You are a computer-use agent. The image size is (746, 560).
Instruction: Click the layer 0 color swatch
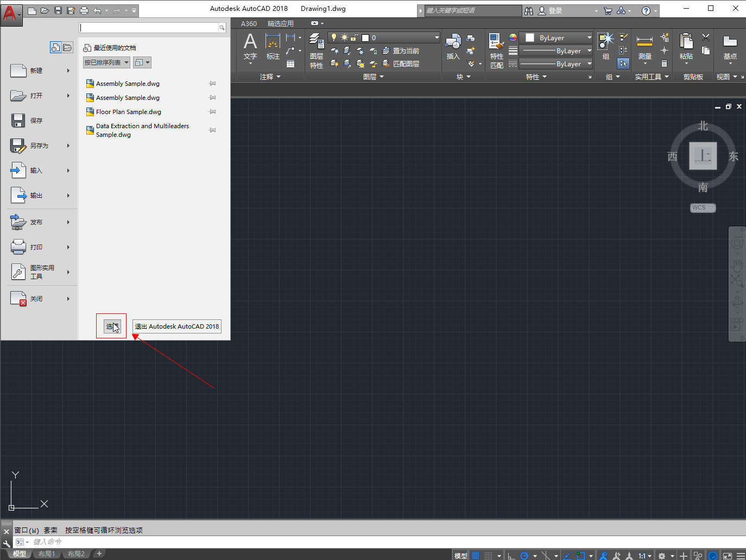(365, 38)
